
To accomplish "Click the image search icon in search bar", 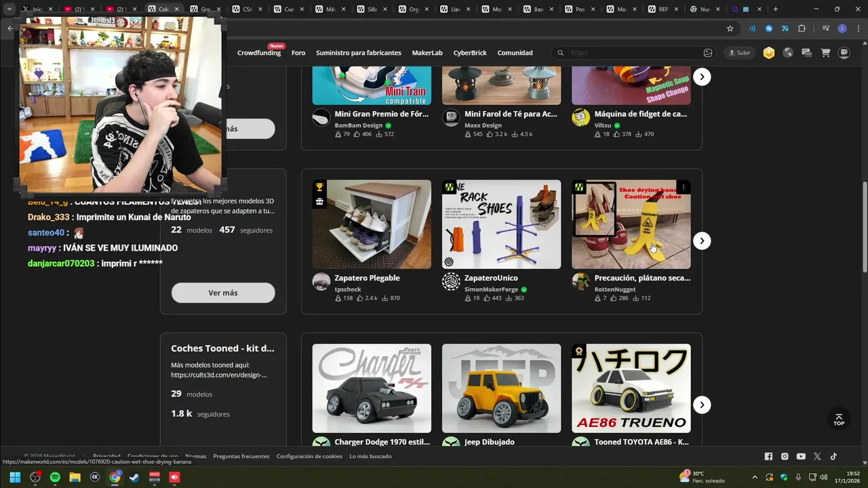I will (x=708, y=53).
